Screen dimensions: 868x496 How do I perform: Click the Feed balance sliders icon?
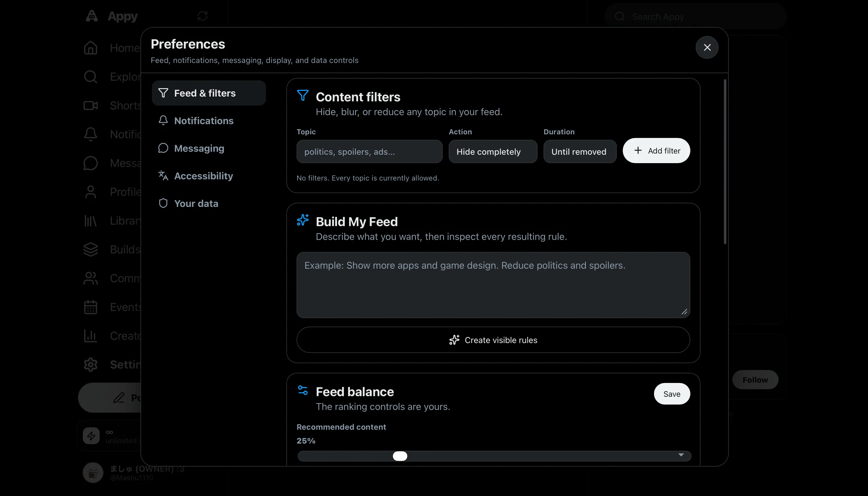(303, 390)
